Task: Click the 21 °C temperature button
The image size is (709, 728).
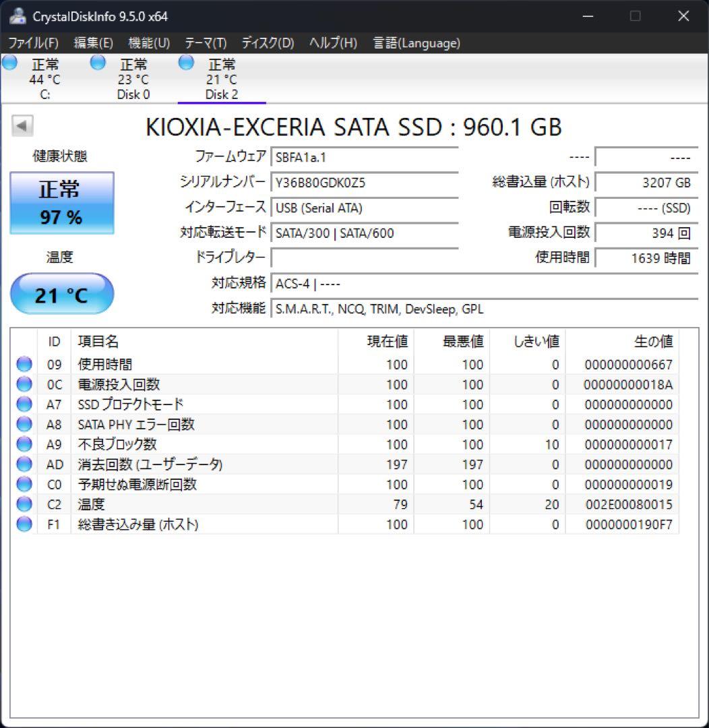Action: point(62,293)
